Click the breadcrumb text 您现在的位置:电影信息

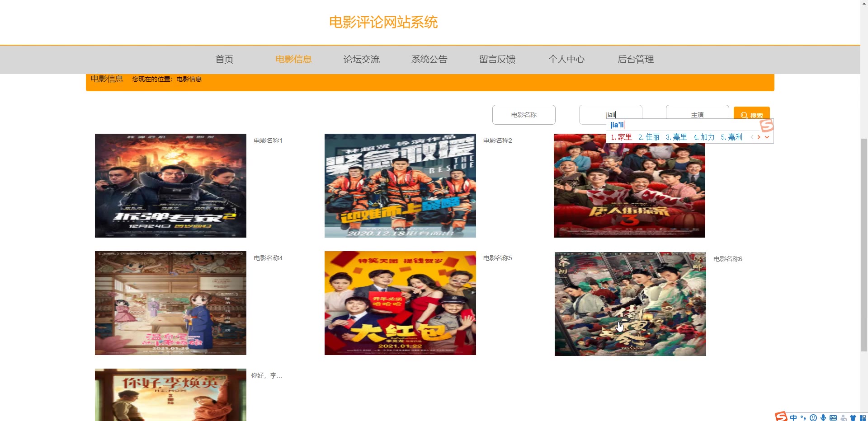(x=167, y=79)
